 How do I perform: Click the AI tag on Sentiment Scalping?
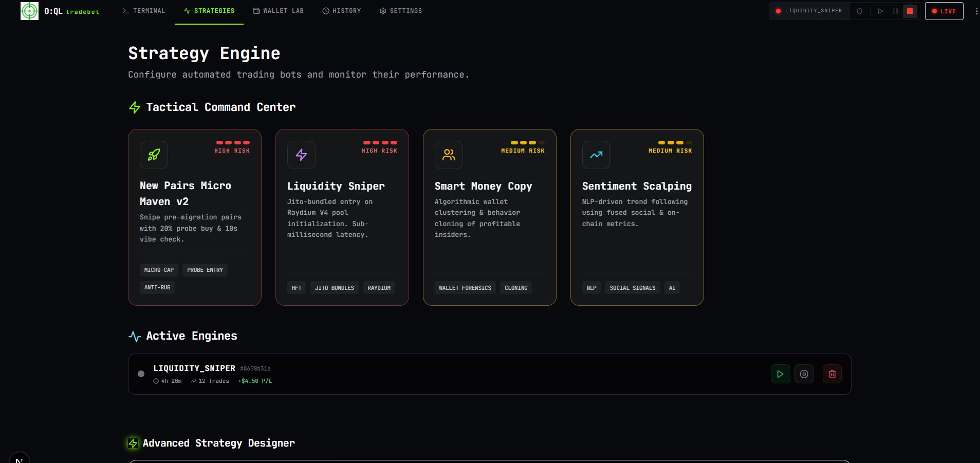[x=672, y=288]
